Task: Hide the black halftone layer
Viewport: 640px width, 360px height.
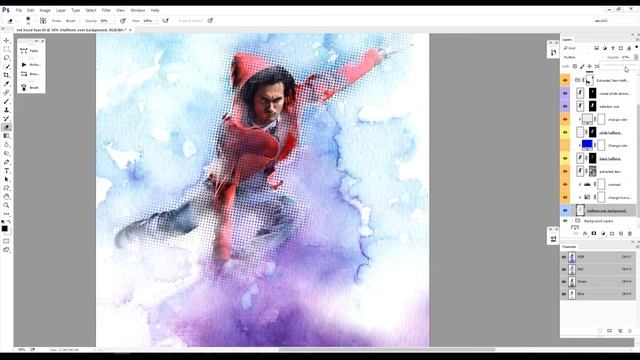Action: coord(565,158)
